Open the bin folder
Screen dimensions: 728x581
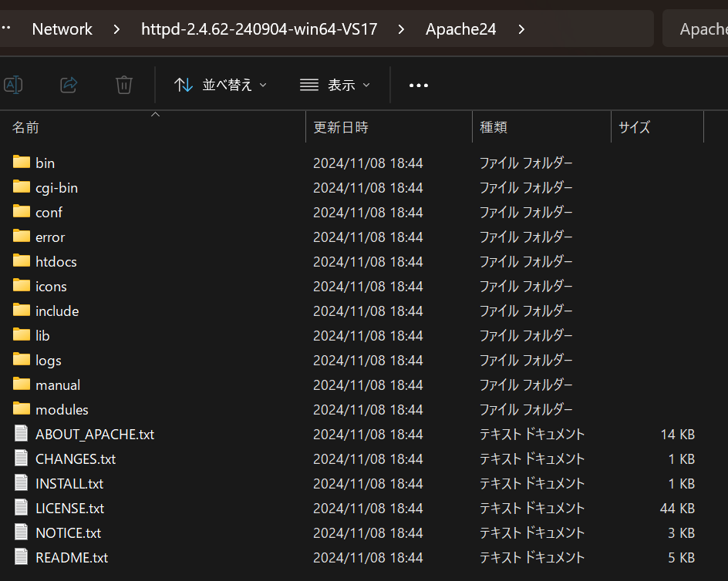tap(45, 163)
